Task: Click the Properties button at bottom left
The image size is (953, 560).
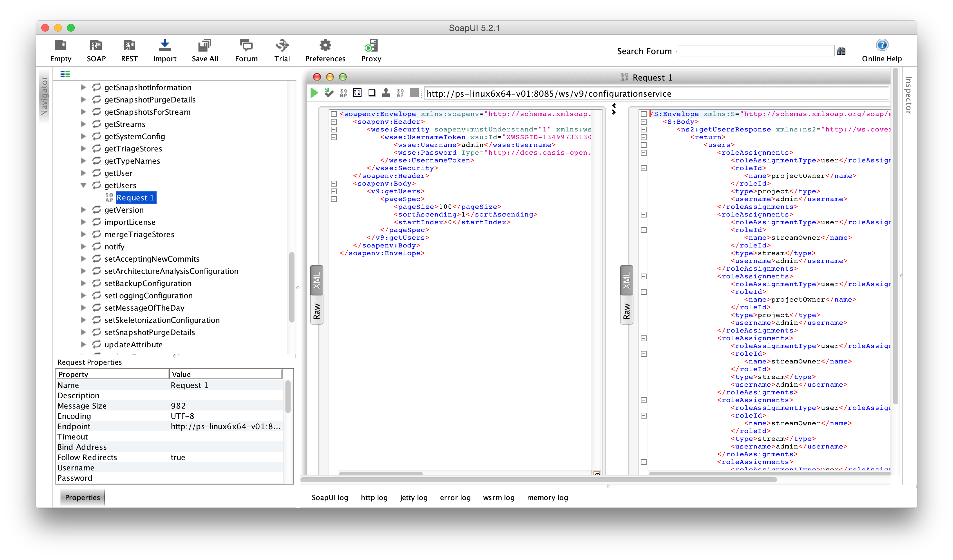Action: [82, 497]
